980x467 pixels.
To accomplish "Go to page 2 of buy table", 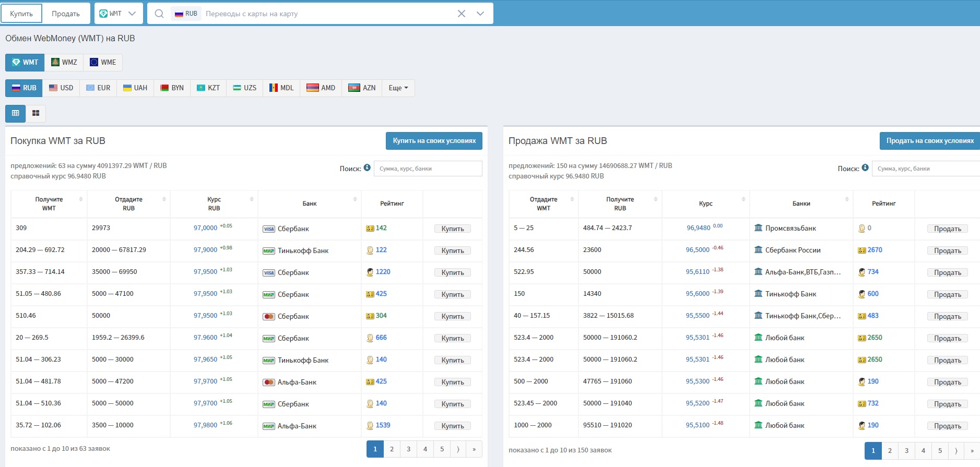I will 392,449.
